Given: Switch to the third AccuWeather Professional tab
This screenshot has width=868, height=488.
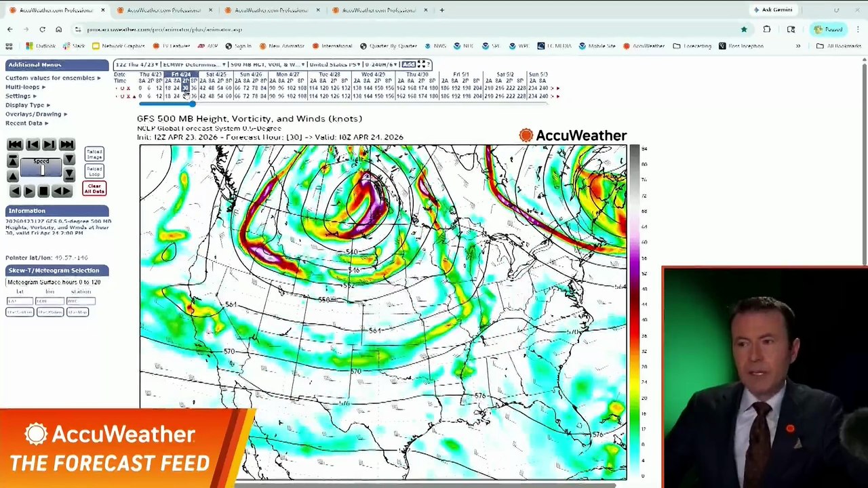Looking at the screenshot, I should [271, 10].
